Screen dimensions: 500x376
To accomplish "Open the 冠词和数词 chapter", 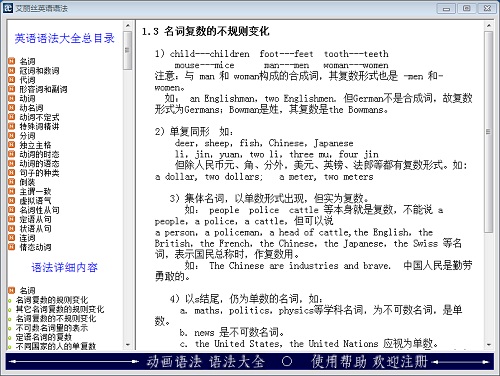I will pyautogui.click(x=39, y=71).
